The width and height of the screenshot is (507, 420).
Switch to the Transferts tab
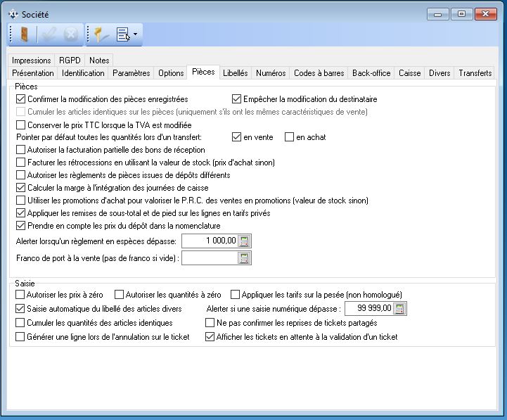click(x=475, y=73)
